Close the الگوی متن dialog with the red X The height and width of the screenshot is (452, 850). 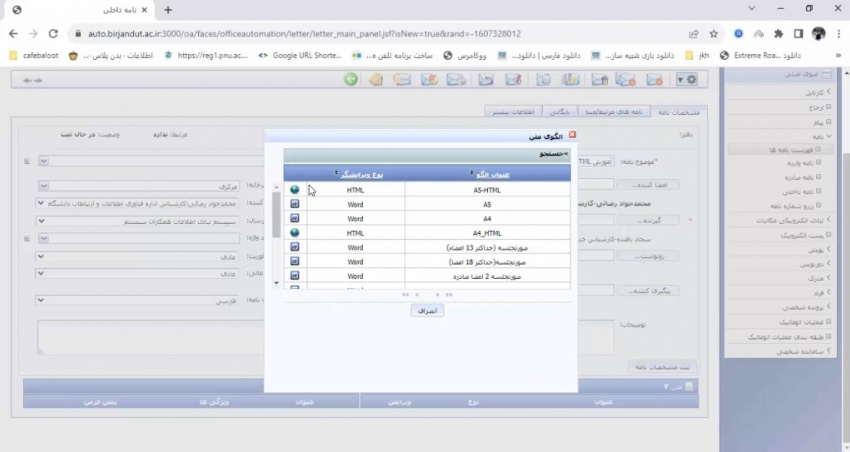click(x=572, y=135)
